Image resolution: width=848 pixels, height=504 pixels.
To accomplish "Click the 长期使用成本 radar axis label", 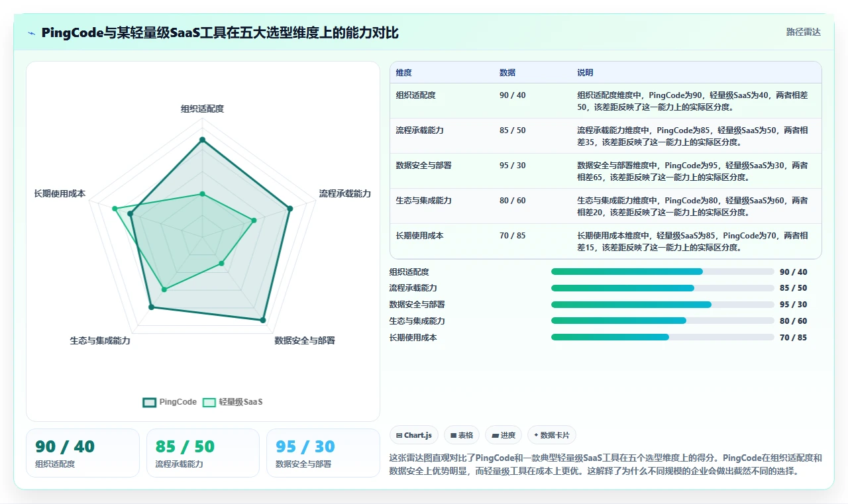I will point(60,193).
